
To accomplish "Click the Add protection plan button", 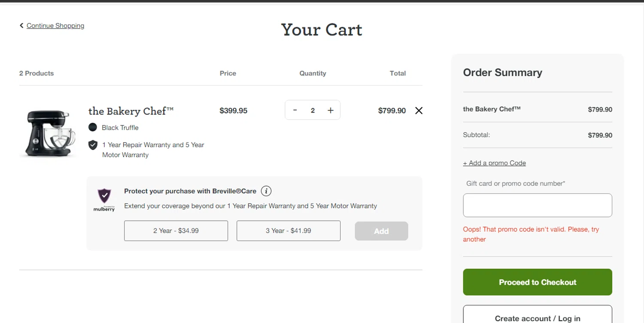I will (x=381, y=231).
